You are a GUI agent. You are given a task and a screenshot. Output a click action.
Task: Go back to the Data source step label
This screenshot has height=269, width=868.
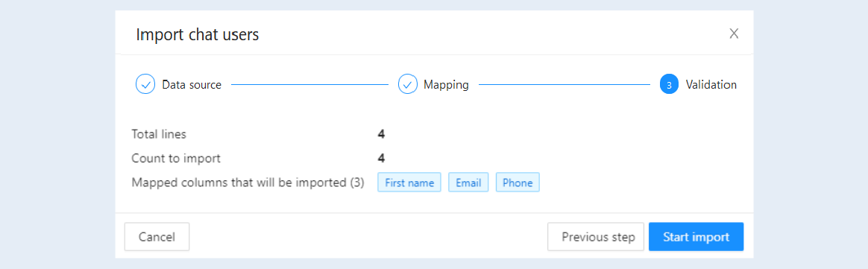pyautogui.click(x=192, y=85)
